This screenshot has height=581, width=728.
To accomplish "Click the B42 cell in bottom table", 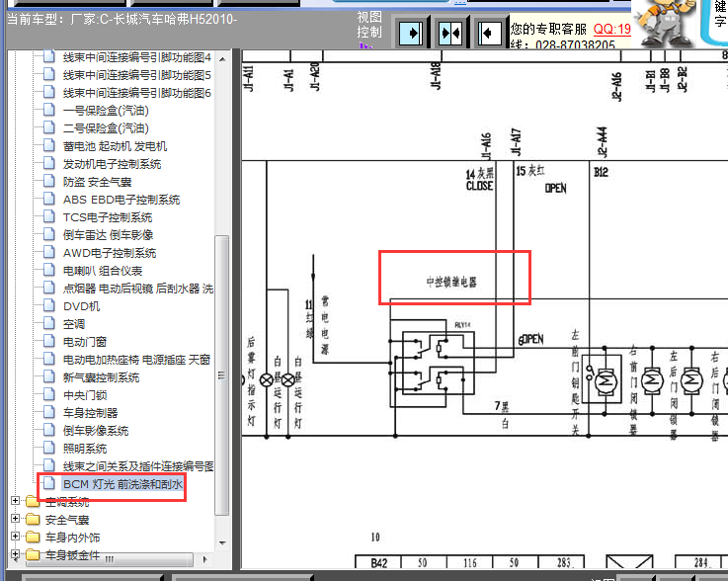I will coord(378,563).
